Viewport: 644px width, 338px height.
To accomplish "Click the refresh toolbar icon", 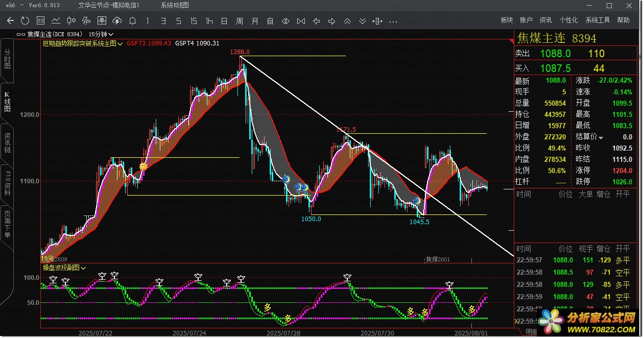I will [x=25, y=21].
